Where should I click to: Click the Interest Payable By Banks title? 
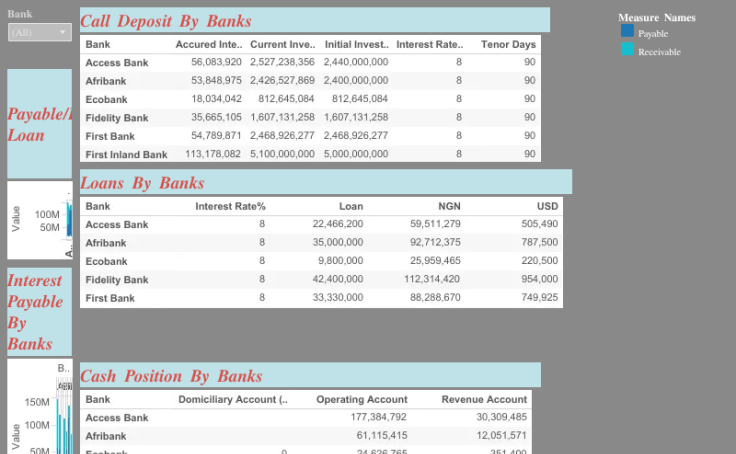point(35,312)
